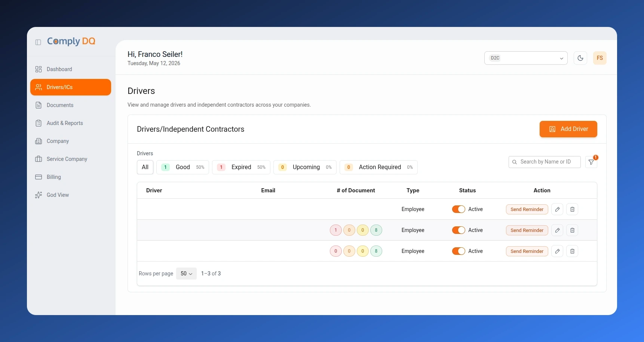
Task: Click the Driver column header
Action: (154, 190)
